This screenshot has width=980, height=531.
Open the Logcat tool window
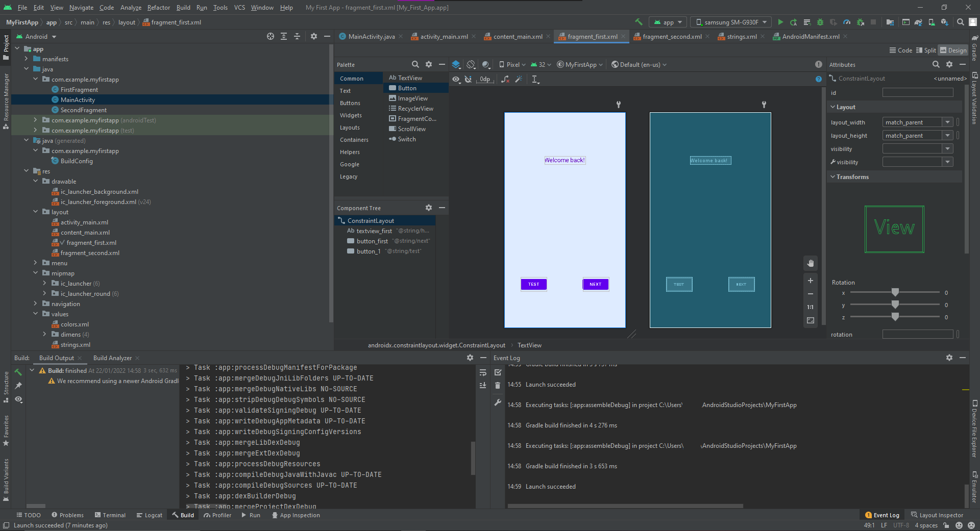pos(149,515)
